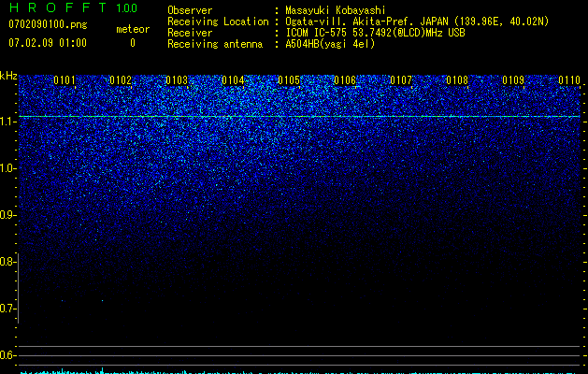Image resolution: width=588 pixels, height=374 pixels.
Task: Click the kHz axis unit label
Action: coord(8,76)
